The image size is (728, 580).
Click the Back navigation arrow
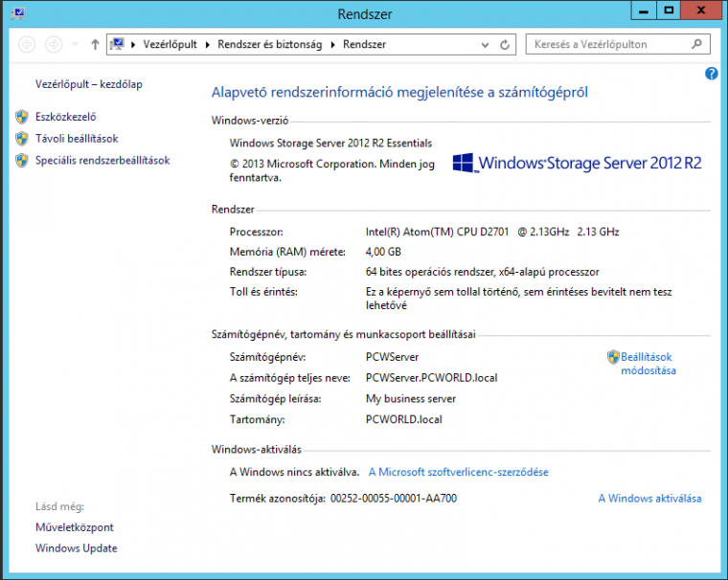click(27, 45)
